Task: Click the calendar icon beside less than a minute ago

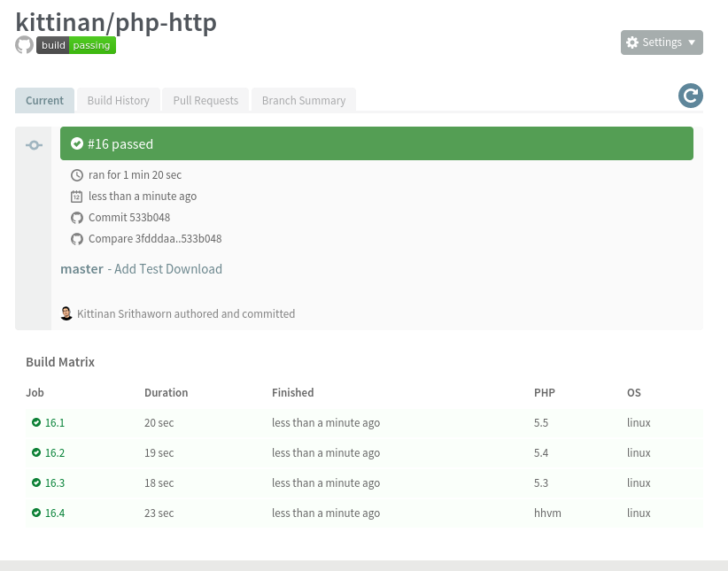Action: tap(76, 197)
